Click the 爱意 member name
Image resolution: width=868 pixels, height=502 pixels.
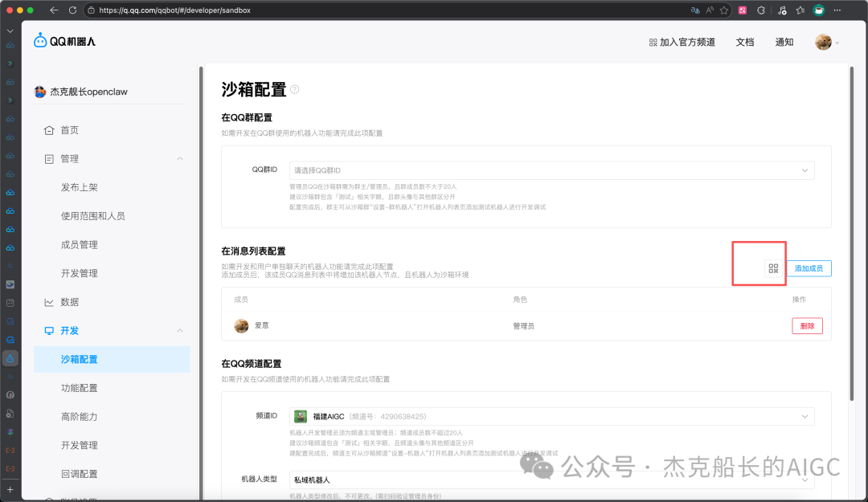tap(261, 325)
